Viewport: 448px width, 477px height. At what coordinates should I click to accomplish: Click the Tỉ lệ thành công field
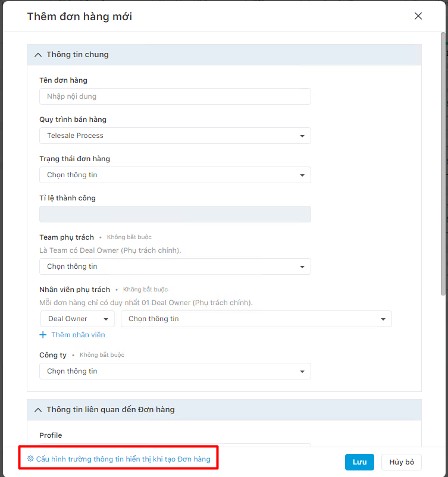pyautogui.click(x=175, y=214)
